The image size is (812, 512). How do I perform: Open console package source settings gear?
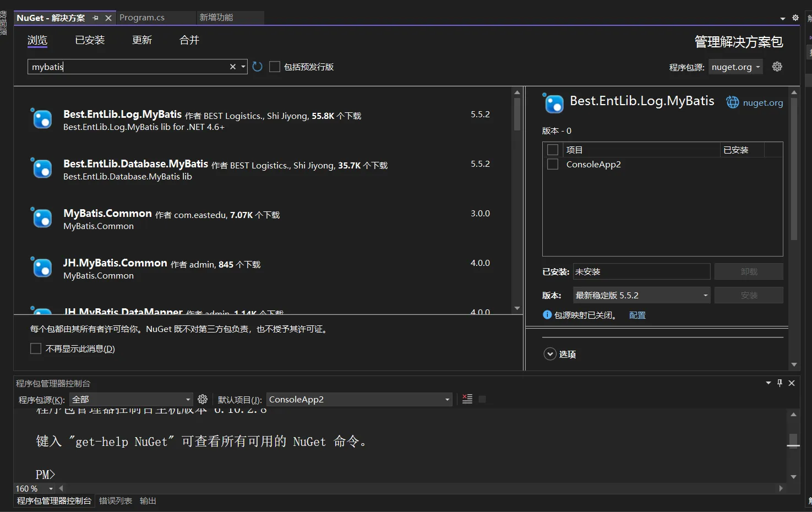click(x=203, y=399)
